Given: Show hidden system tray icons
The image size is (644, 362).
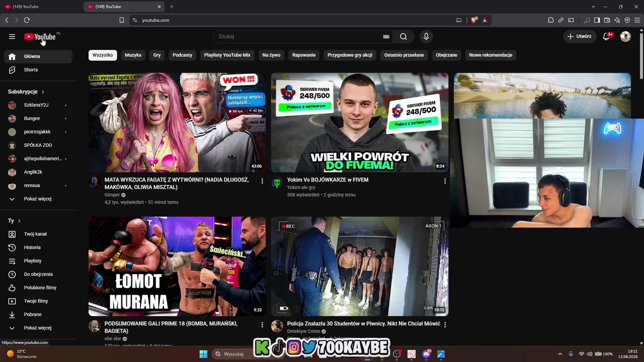Looking at the screenshot, I should [560, 354].
